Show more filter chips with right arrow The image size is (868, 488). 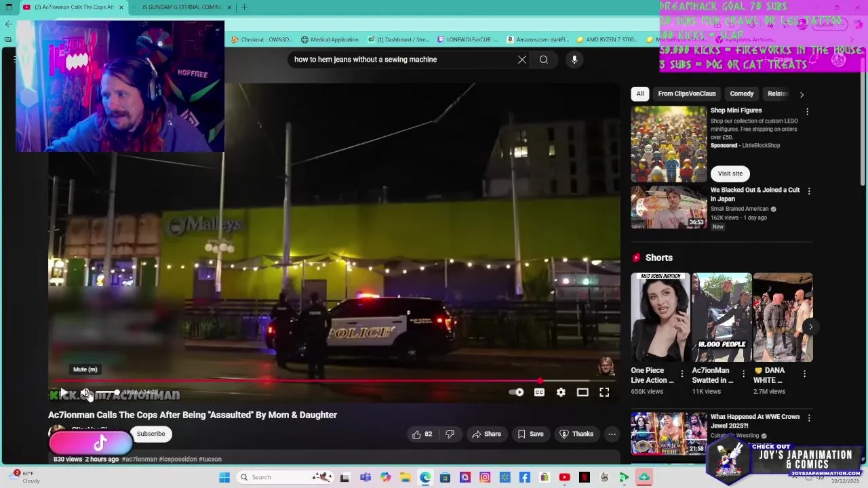(x=802, y=94)
